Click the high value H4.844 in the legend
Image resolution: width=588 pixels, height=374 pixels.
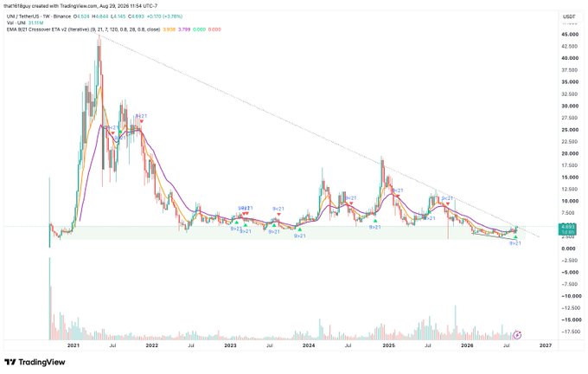click(101, 16)
